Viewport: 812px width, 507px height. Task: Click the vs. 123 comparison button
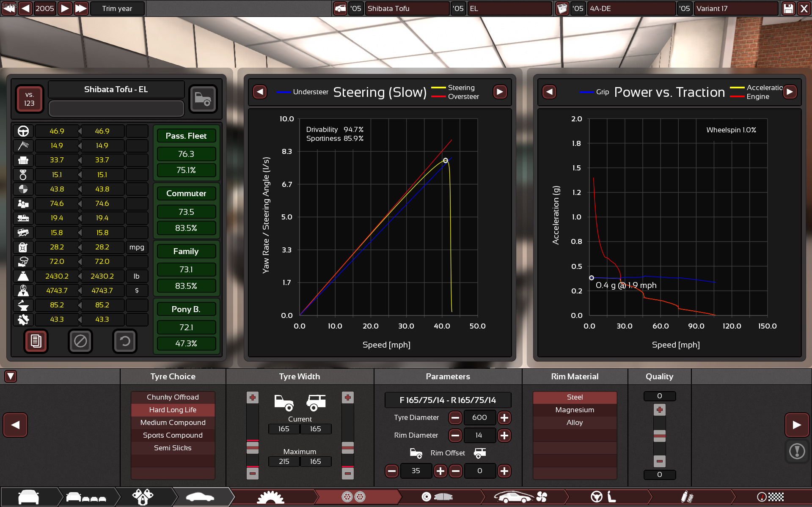coord(29,99)
